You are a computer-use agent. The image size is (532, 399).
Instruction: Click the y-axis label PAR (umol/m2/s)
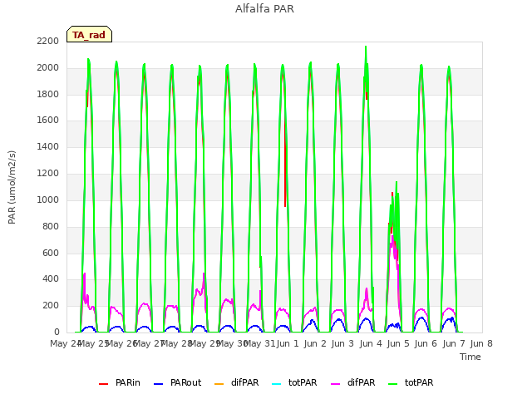point(12,187)
